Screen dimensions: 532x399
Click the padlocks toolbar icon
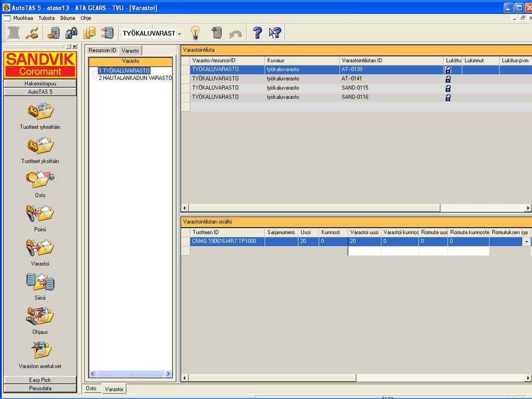[71, 33]
